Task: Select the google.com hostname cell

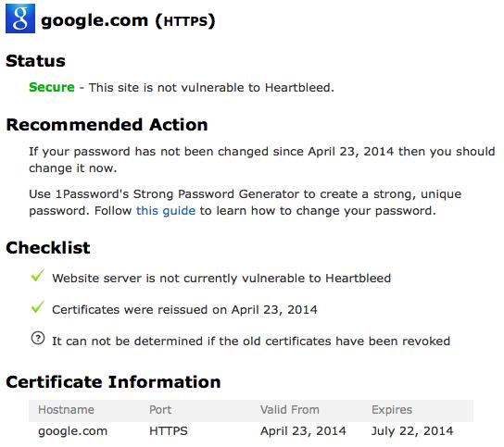Action: (72, 431)
